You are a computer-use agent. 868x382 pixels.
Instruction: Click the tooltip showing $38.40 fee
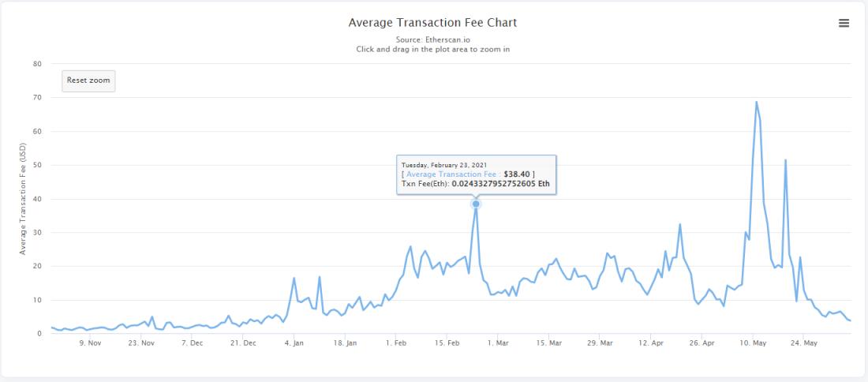pos(477,175)
